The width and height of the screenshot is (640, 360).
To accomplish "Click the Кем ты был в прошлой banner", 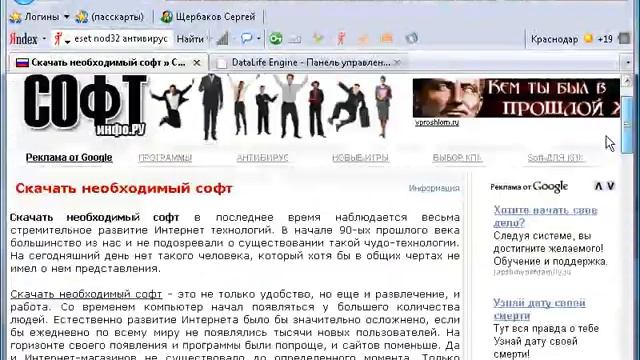I will (x=516, y=98).
